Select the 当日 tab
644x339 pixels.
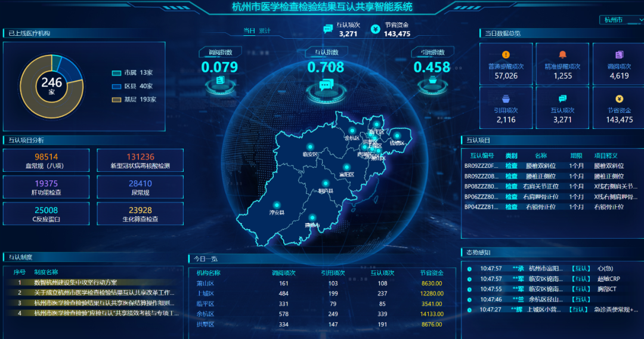(x=249, y=30)
